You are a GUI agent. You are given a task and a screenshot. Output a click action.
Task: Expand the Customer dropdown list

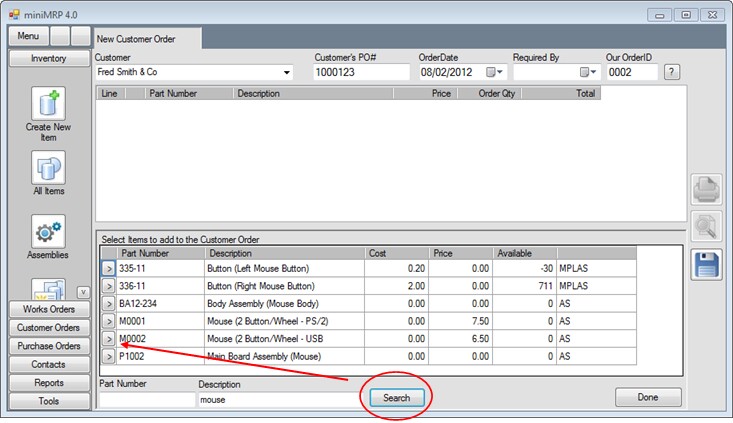[288, 73]
